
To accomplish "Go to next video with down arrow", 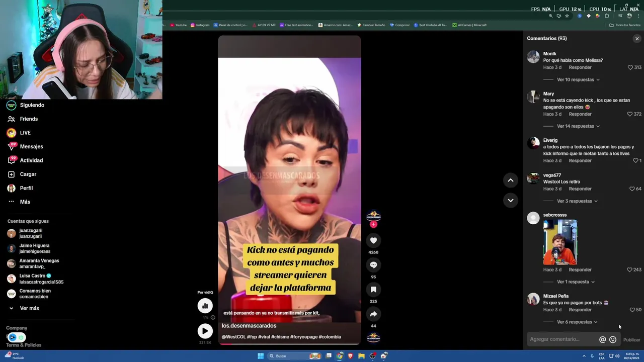I will pyautogui.click(x=510, y=200).
